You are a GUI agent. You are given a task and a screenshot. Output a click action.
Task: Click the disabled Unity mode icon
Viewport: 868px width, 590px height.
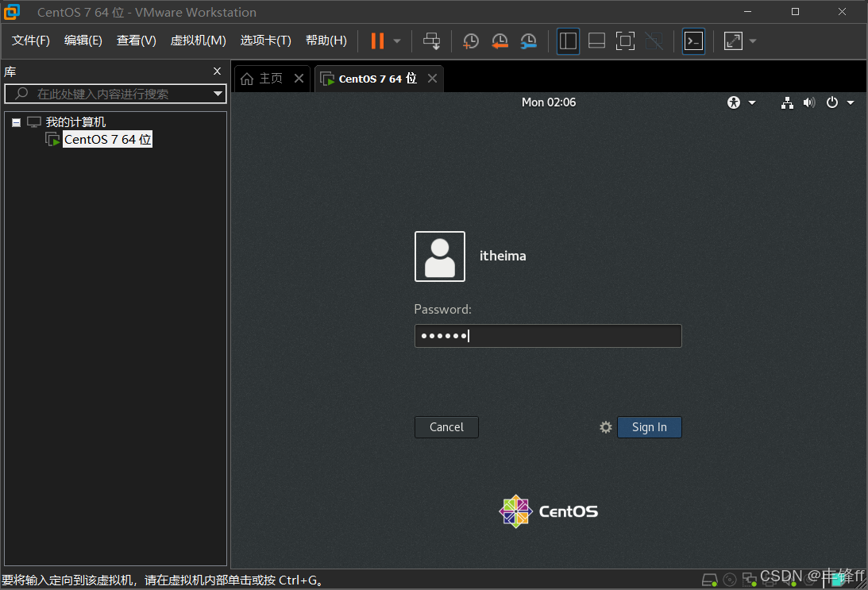coord(654,41)
